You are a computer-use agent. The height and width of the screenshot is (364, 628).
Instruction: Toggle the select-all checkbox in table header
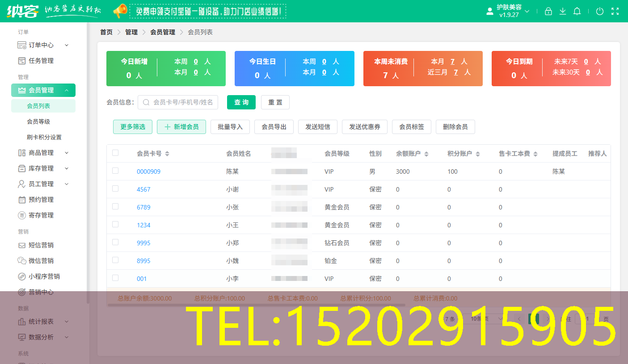(x=115, y=152)
